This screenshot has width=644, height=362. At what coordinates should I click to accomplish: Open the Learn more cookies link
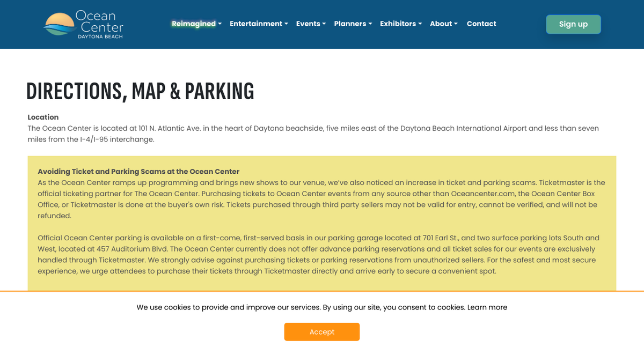tap(487, 307)
